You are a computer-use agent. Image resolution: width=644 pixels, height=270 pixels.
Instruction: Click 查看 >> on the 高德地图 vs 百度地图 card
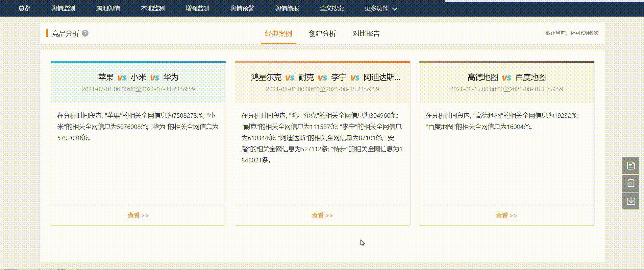tap(506, 215)
